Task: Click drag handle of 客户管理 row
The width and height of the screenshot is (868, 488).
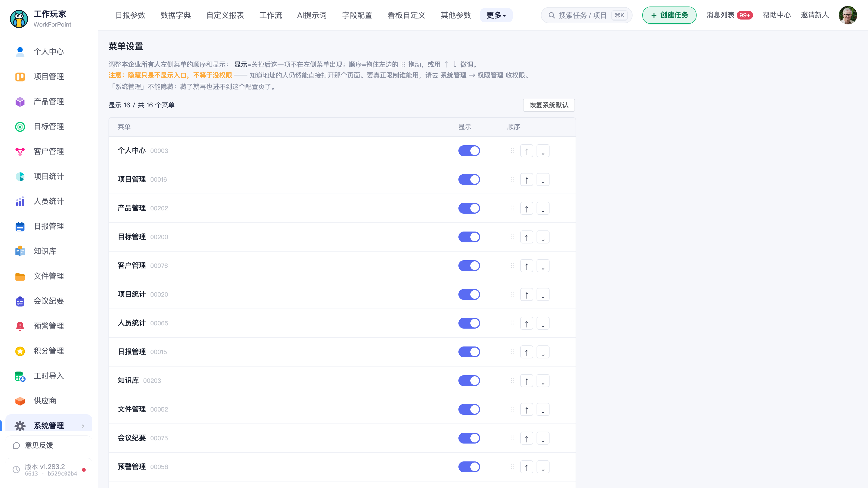Action: [x=512, y=265]
